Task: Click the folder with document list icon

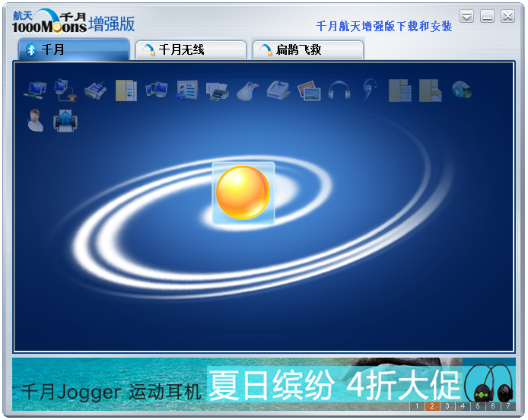Action: point(400,91)
